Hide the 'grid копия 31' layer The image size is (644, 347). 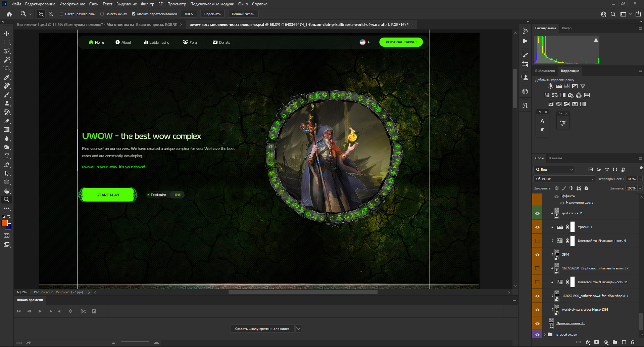coord(537,213)
